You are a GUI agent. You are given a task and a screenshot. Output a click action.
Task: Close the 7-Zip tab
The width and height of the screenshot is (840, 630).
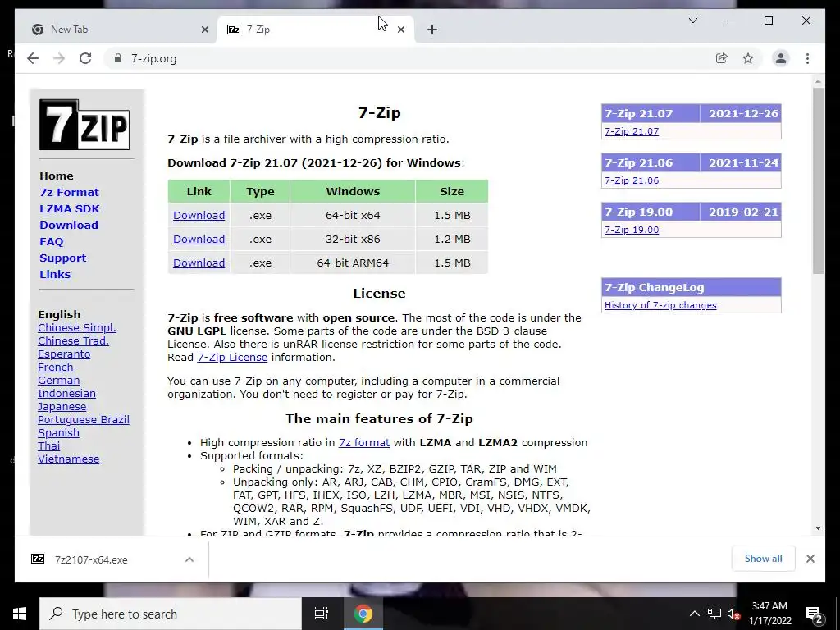click(x=400, y=30)
